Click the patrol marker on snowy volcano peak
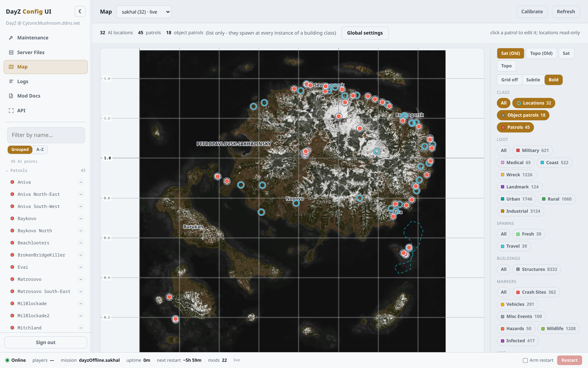The width and height of the screenshot is (588, 368). click(x=338, y=116)
